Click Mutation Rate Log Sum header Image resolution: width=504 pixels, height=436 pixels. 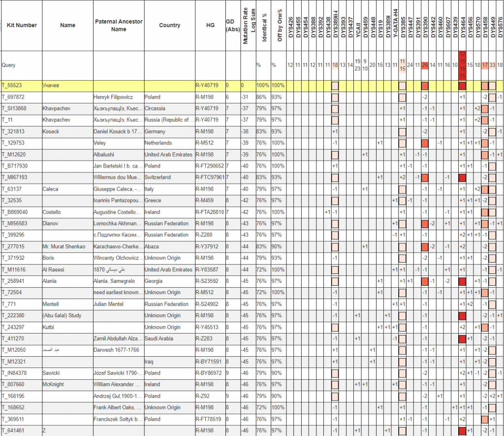249,27
